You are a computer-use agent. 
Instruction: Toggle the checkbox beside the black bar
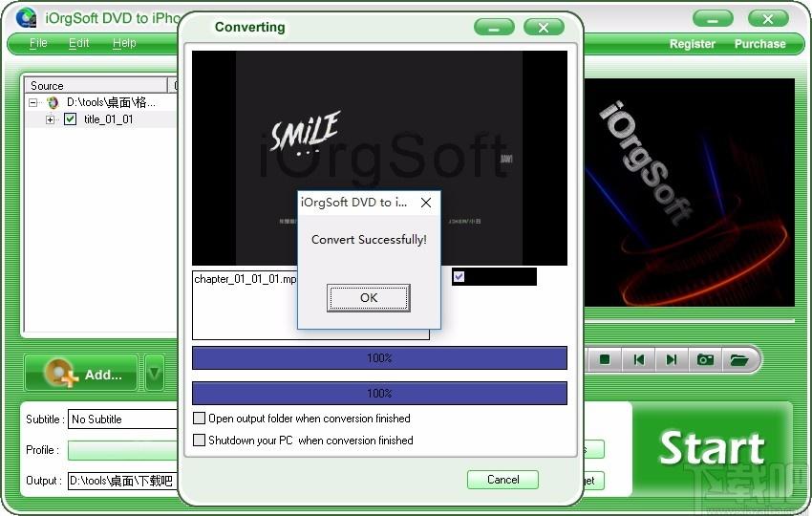click(459, 277)
